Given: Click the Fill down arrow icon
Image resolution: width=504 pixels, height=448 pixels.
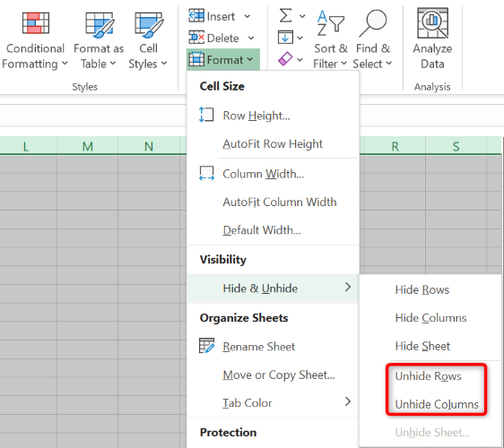Looking at the screenshot, I should pyautogui.click(x=285, y=38).
